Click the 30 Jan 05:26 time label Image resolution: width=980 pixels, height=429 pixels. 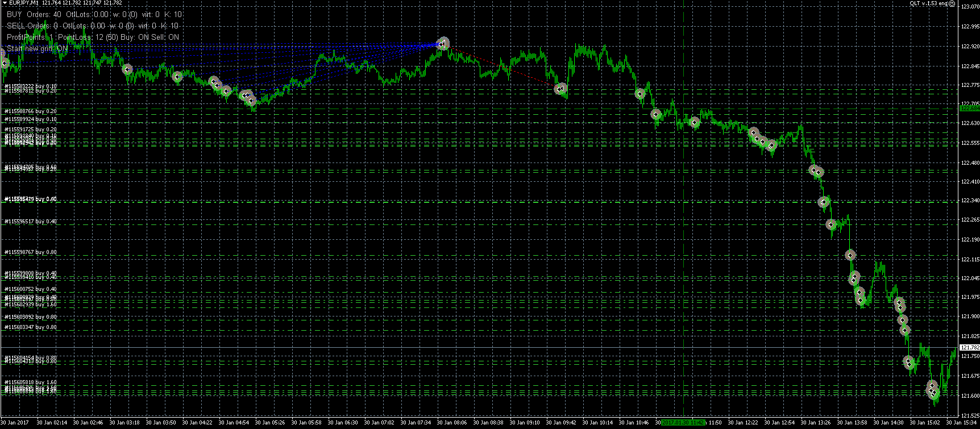point(270,423)
